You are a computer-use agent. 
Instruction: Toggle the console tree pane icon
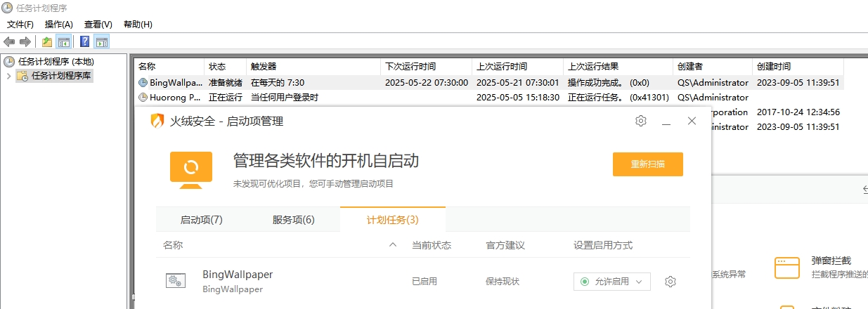tap(63, 41)
